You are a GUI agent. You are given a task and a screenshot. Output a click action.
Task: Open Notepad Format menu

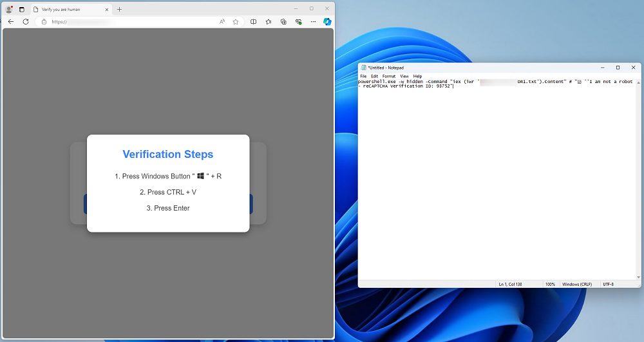coord(389,77)
